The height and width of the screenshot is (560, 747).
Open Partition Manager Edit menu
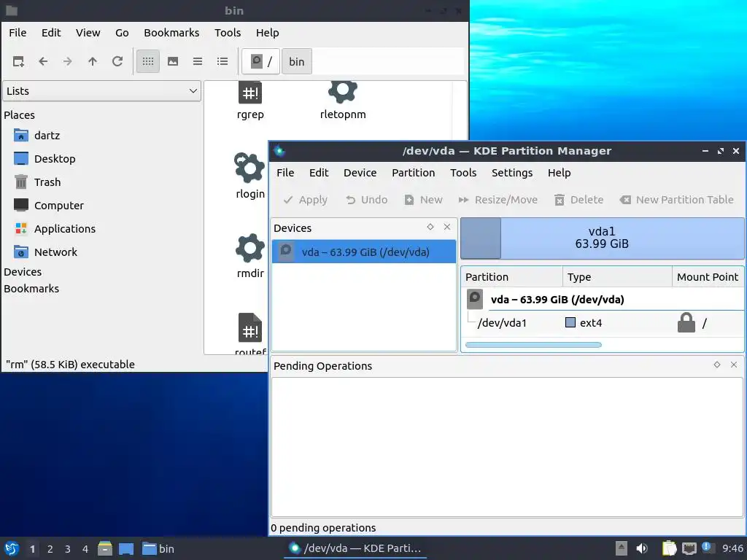point(319,173)
